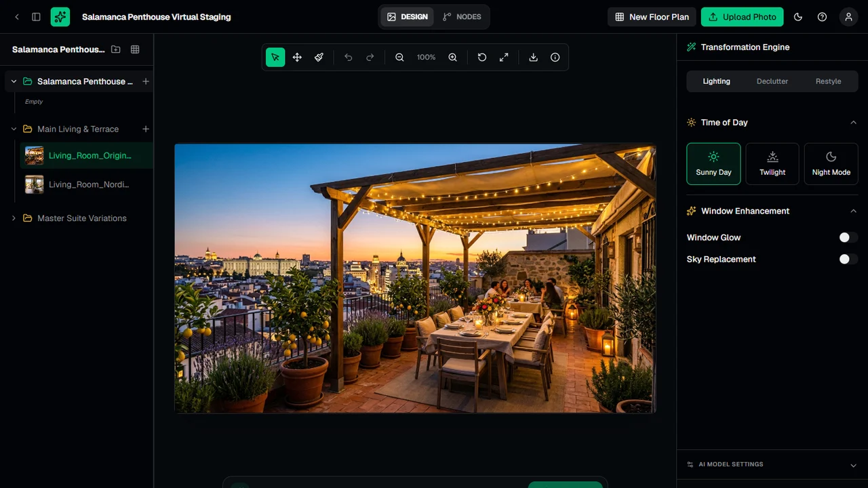Expand canvas to fullscreen
The height and width of the screenshot is (488, 868).
[x=504, y=58]
